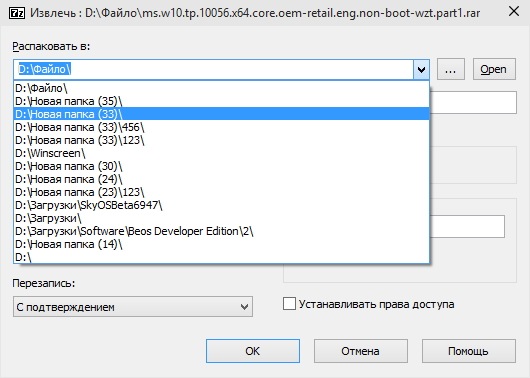
Task: Select the 'D:\Загрузки\' list entry
Action: pyautogui.click(x=221, y=218)
